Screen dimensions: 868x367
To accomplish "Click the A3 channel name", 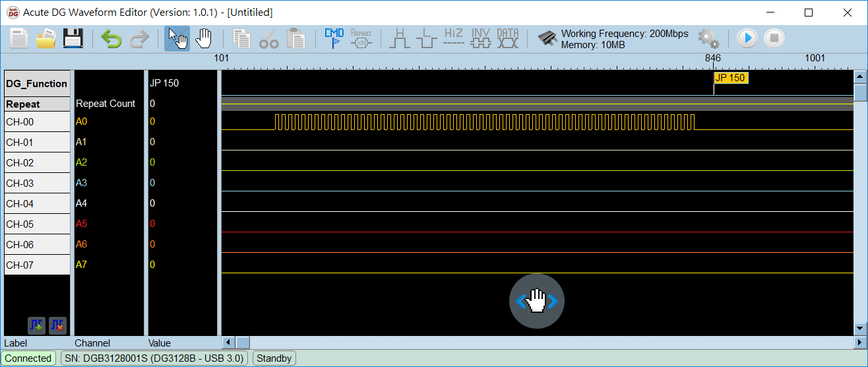I will tap(81, 183).
